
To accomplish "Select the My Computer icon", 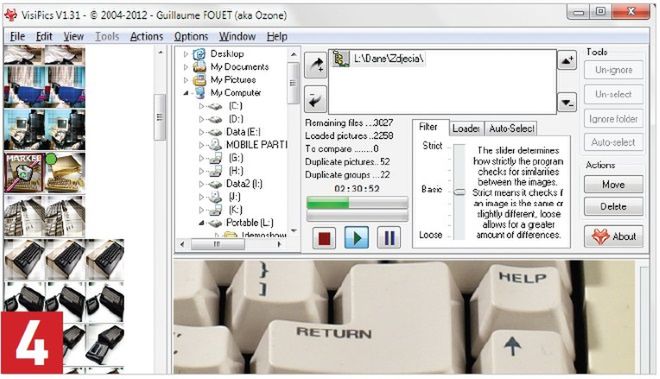I will coord(200,93).
